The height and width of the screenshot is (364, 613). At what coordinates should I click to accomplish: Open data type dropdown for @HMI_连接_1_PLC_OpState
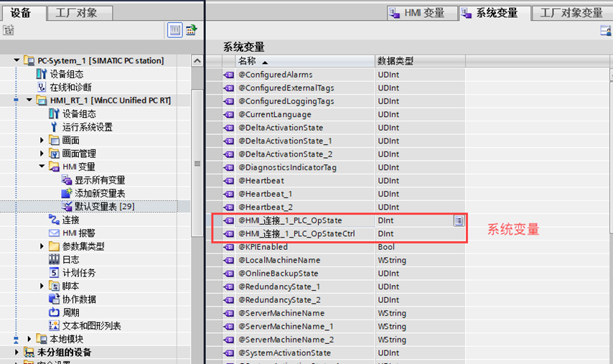[459, 220]
